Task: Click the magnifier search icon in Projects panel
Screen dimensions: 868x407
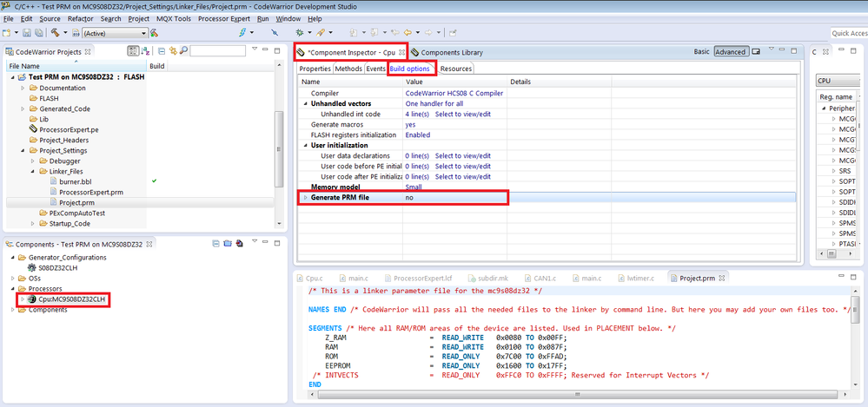Action: click(184, 51)
